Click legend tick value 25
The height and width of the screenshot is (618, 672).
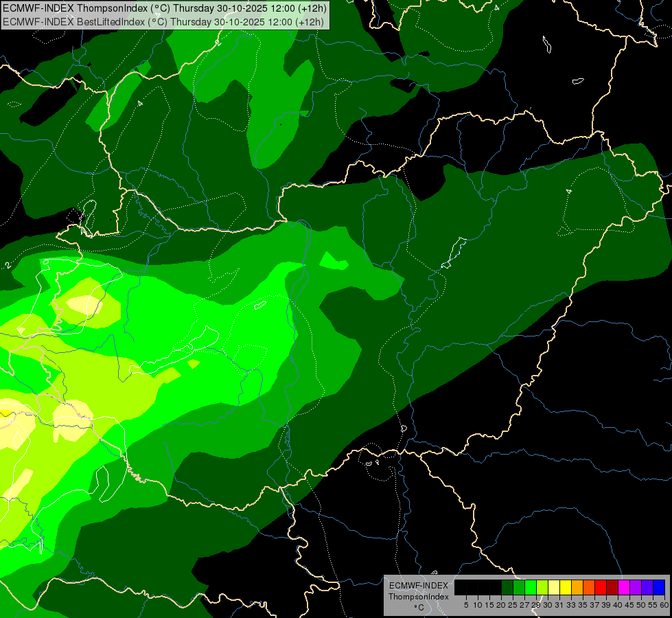click(x=513, y=605)
